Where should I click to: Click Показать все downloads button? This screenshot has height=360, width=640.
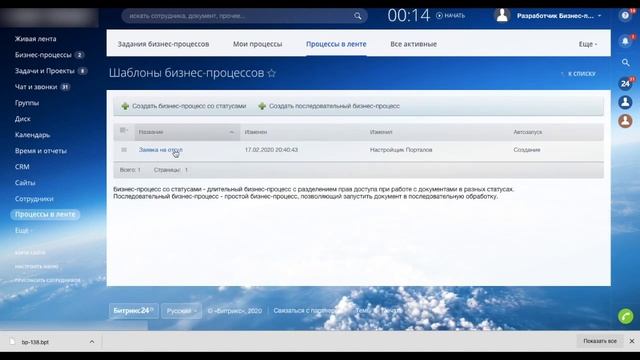600,341
